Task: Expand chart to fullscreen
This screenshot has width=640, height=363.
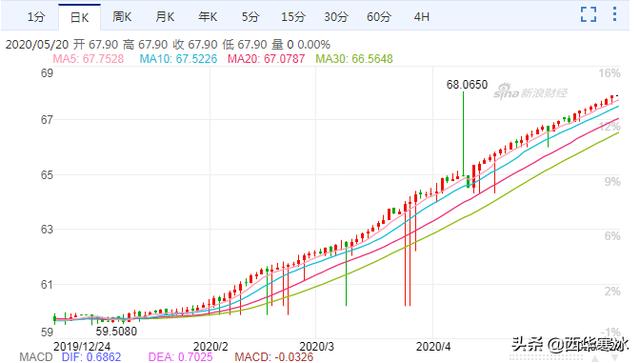Action: pos(589,14)
